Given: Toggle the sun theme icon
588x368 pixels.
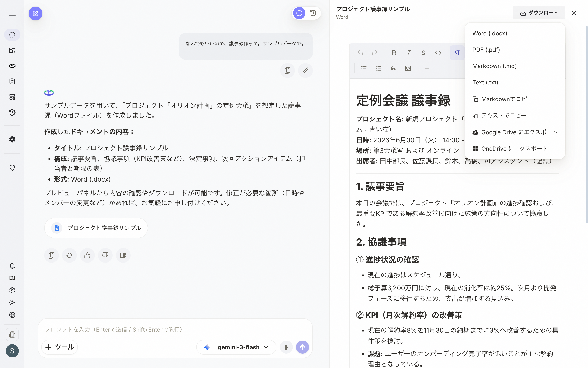Looking at the screenshot, I should pos(12,303).
